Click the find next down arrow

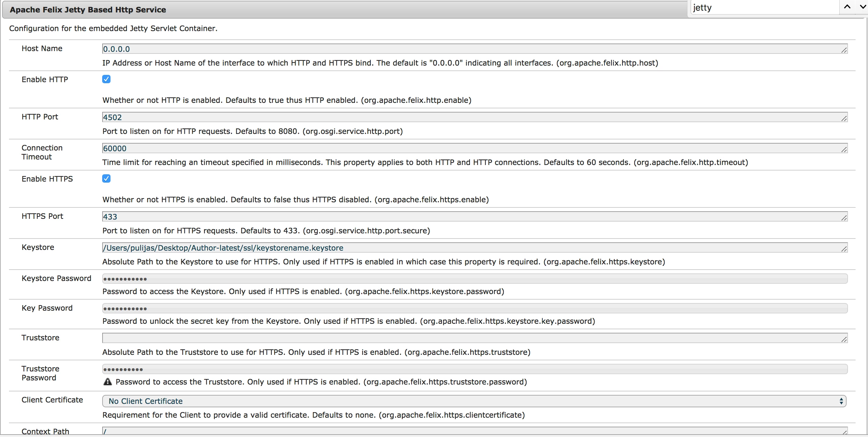click(x=862, y=7)
